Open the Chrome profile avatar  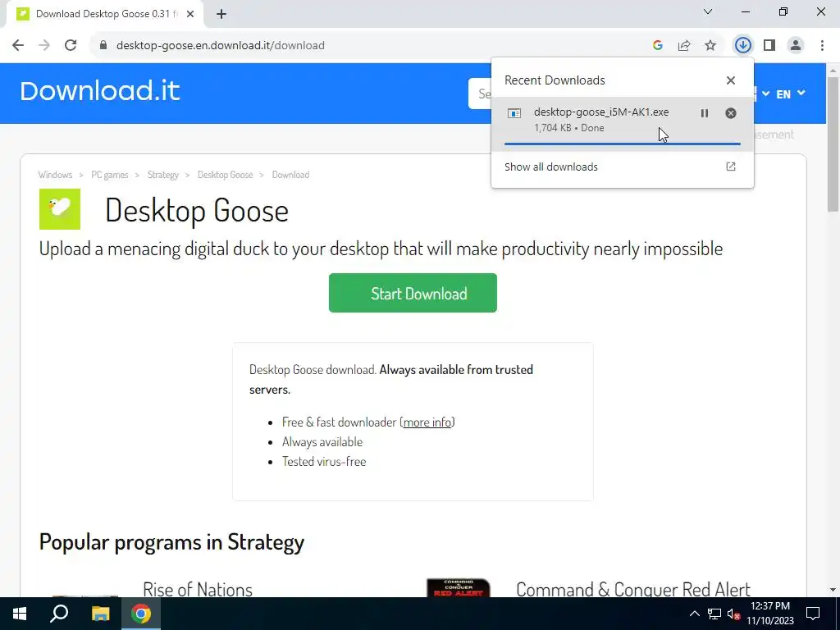click(796, 46)
